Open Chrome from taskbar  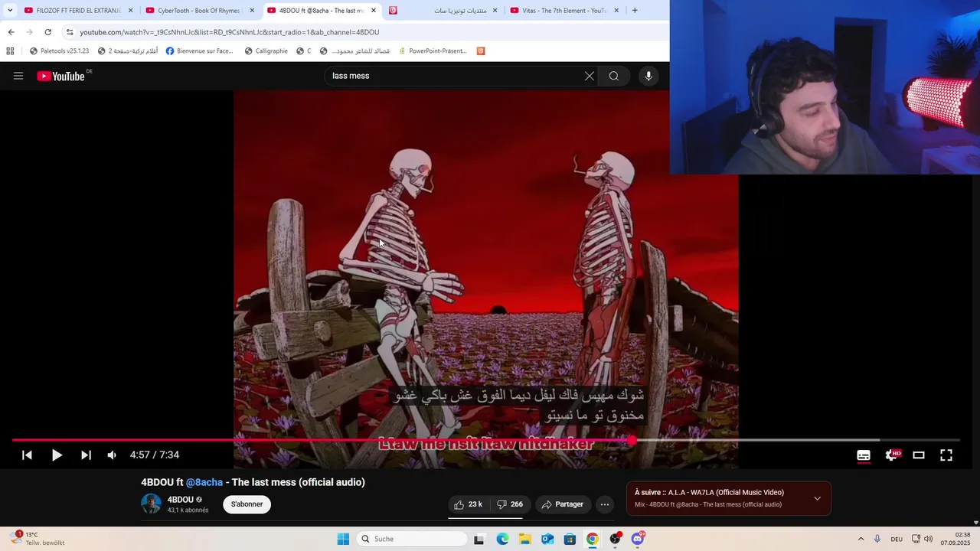point(592,539)
